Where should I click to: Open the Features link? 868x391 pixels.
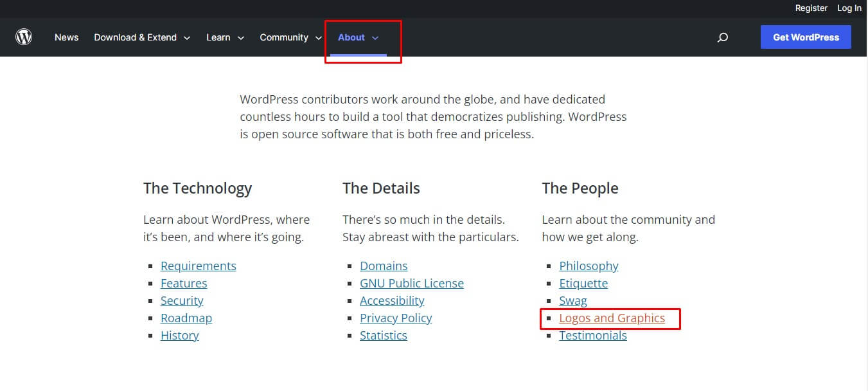coord(184,283)
